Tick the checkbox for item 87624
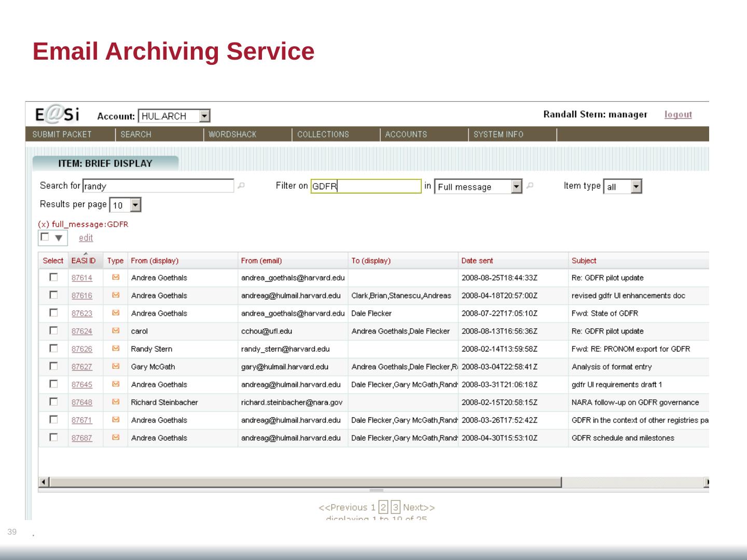Screen dimensions: 747x560 [x=53, y=330]
